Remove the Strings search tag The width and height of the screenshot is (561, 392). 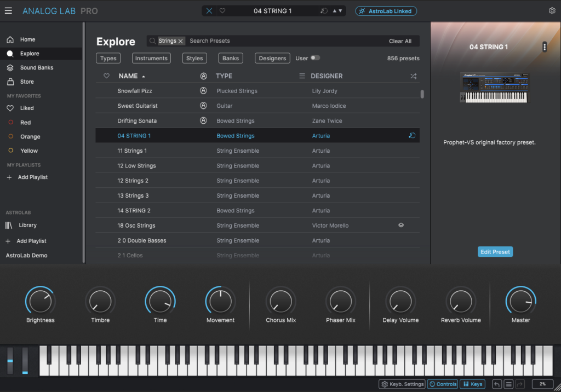pyautogui.click(x=180, y=41)
